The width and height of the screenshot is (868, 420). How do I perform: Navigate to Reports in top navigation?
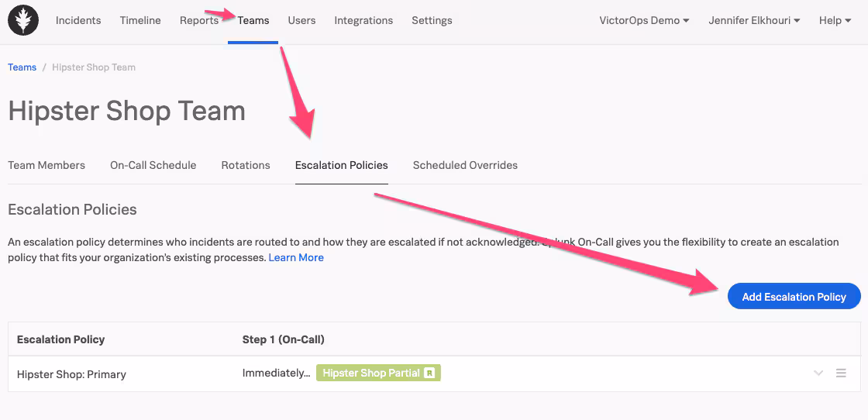pos(198,21)
